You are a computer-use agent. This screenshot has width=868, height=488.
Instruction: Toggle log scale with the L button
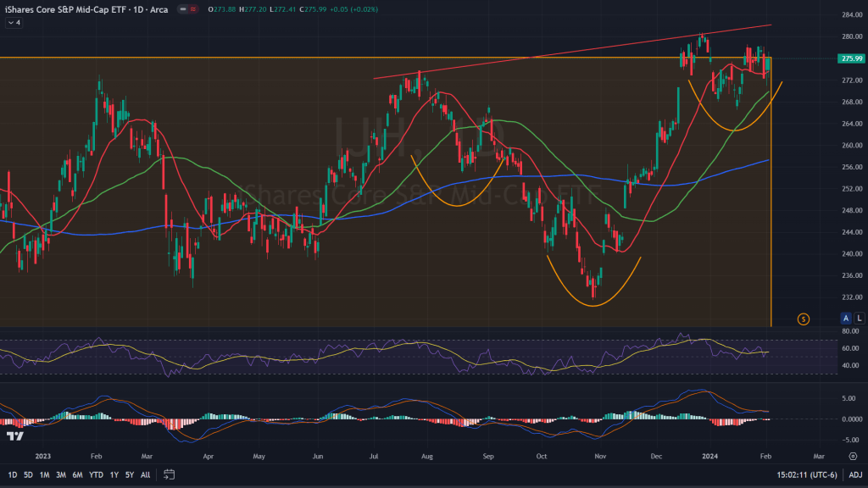[859, 318]
